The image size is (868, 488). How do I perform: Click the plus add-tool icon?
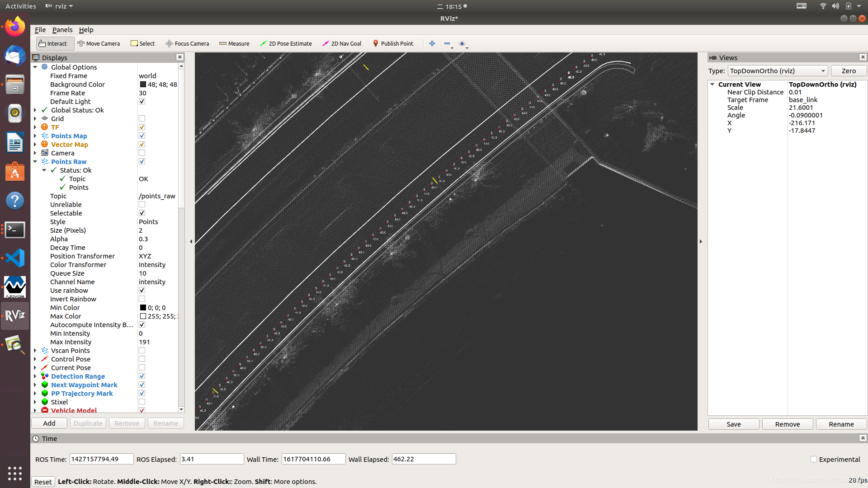coord(432,43)
